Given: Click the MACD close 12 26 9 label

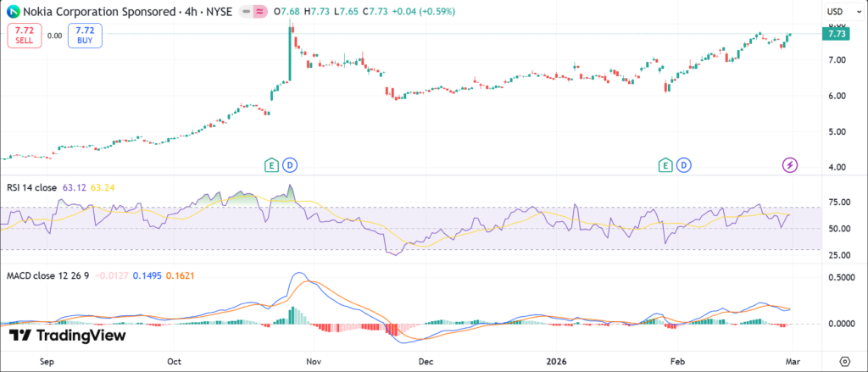Looking at the screenshot, I should 47,275.
